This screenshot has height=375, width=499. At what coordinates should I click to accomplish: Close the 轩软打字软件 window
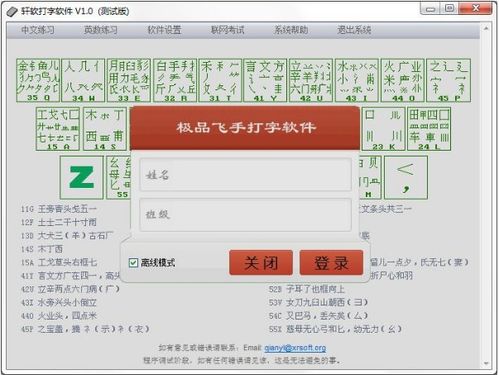[x=476, y=9]
